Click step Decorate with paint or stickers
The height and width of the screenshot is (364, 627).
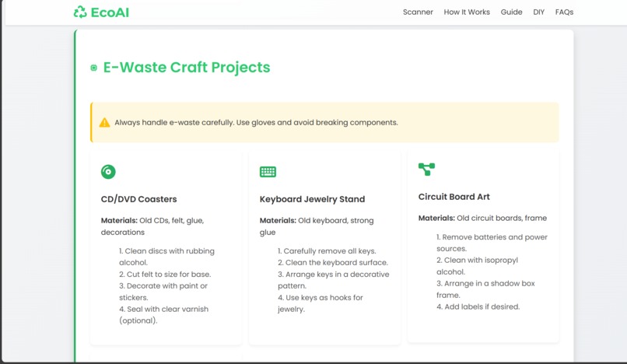[163, 292]
